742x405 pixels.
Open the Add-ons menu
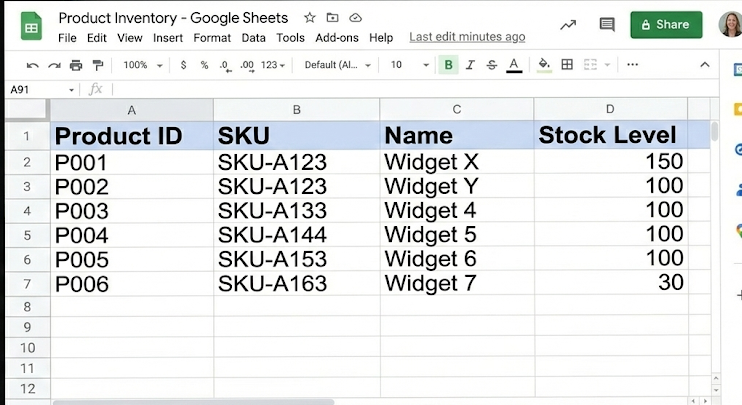(336, 38)
